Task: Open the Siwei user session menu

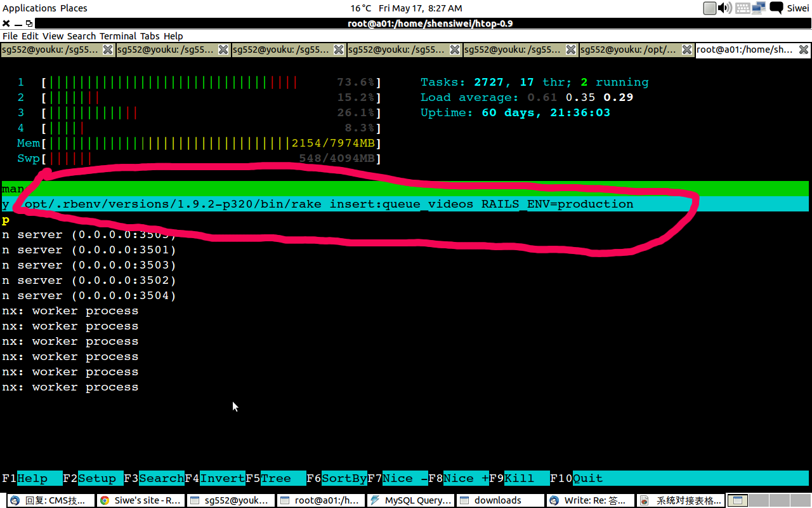Action: click(798, 8)
